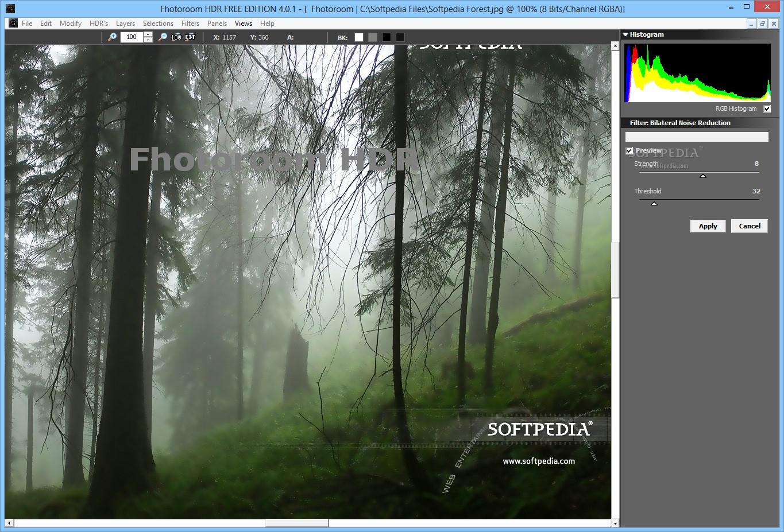Click the zoom out magnifier icon
The image size is (784, 532).
click(163, 37)
